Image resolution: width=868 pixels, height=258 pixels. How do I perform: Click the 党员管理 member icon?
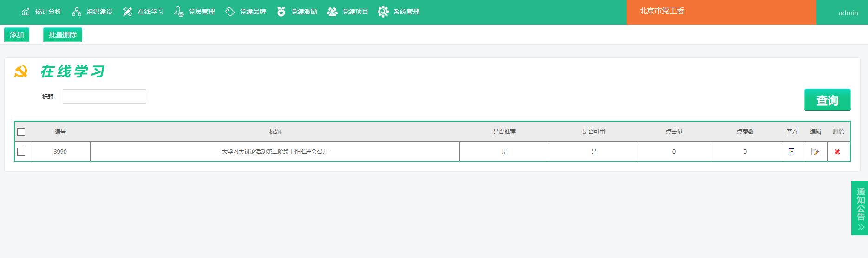click(x=179, y=12)
